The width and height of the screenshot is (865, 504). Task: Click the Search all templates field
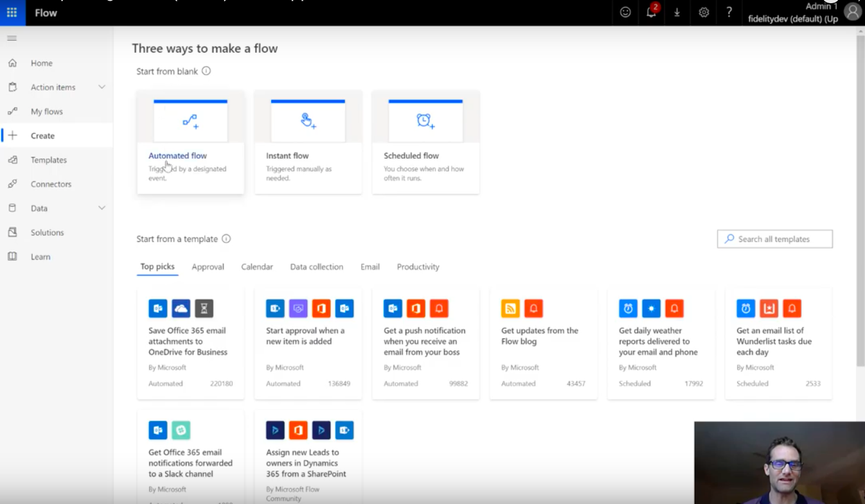coord(775,239)
